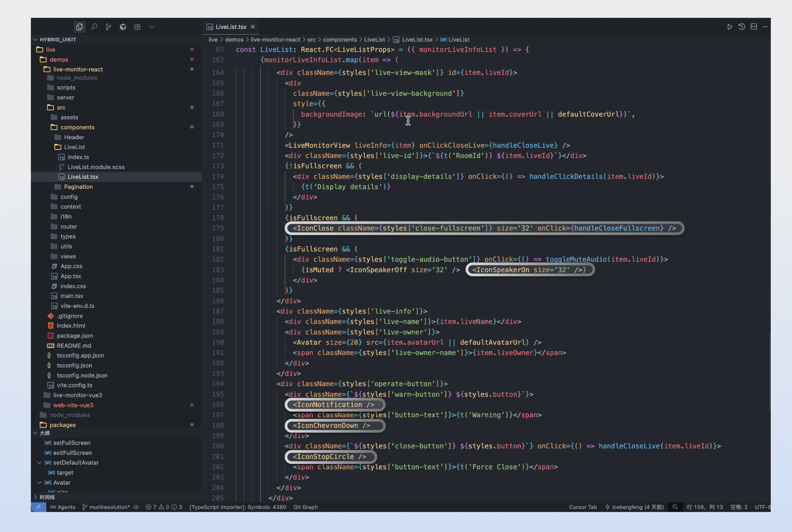The image size is (792, 532).
Task: Open LiveList.module.scss in file tree
Action: tap(96, 167)
